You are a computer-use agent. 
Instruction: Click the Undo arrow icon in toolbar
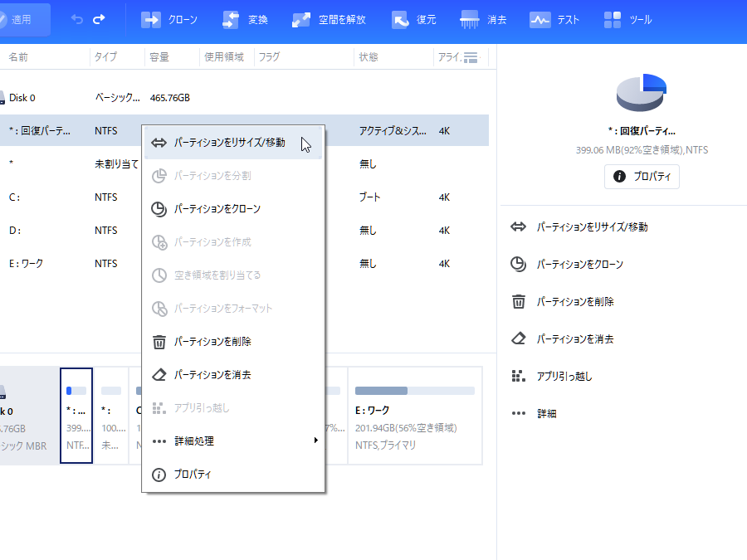77,19
